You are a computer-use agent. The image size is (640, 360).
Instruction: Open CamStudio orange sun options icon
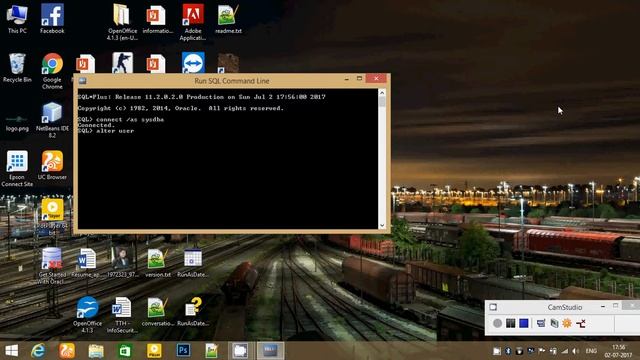tap(567, 323)
